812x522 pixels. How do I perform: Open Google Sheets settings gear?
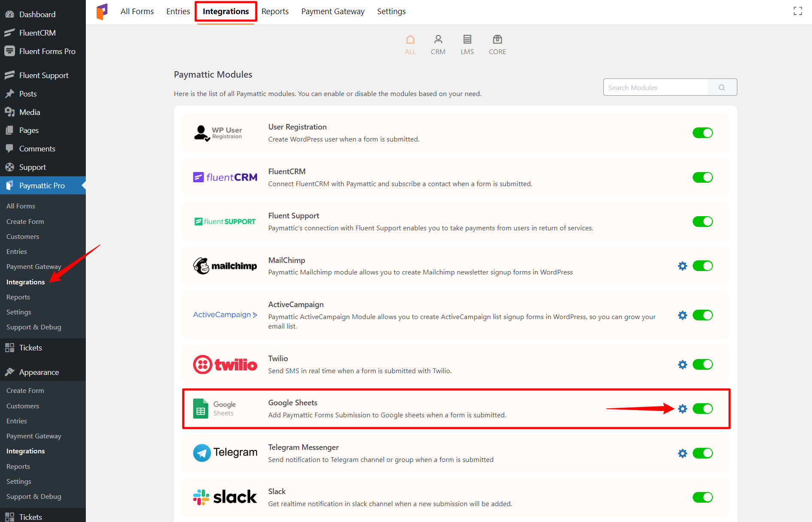tap(682, 409)
